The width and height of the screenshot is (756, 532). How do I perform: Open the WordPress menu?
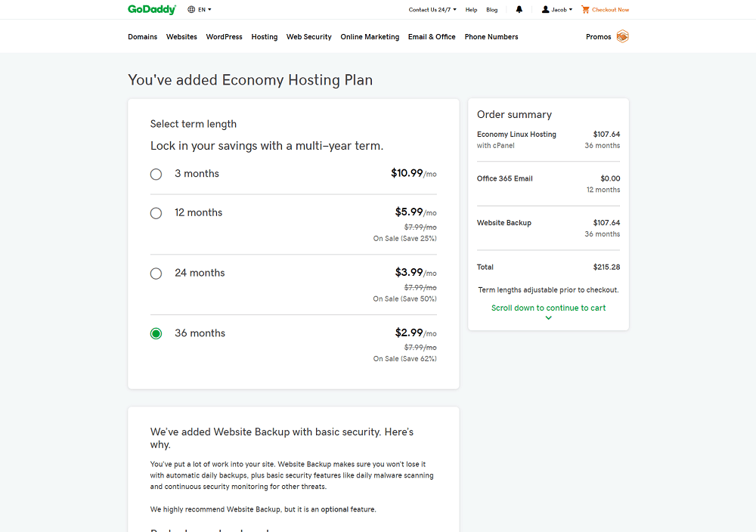pyautogui.click(x=225, y=36)
